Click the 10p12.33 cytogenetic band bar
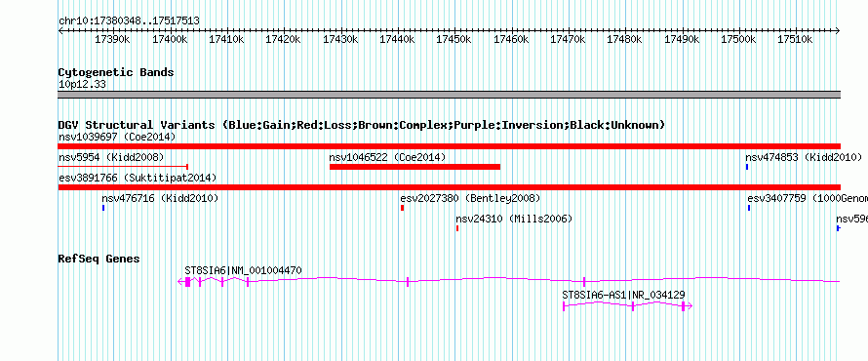 (449, 95)
